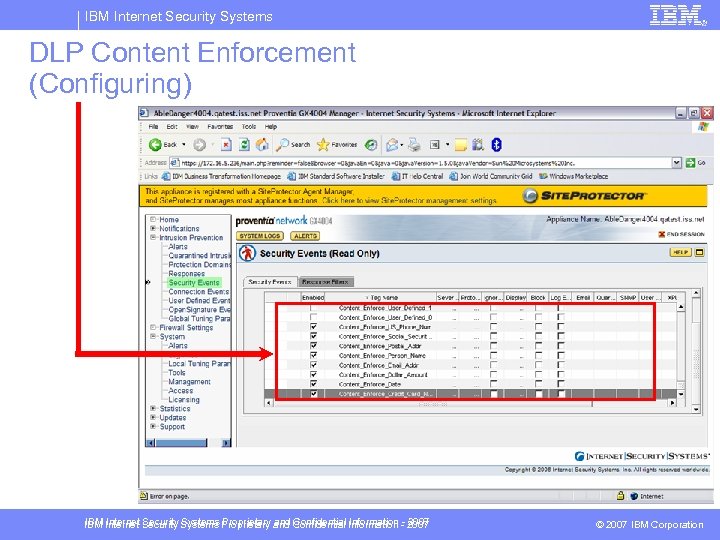Collapse the Intrusion Prevention tree node
Viewport: 720px width, 540px height.
point(153,237)
